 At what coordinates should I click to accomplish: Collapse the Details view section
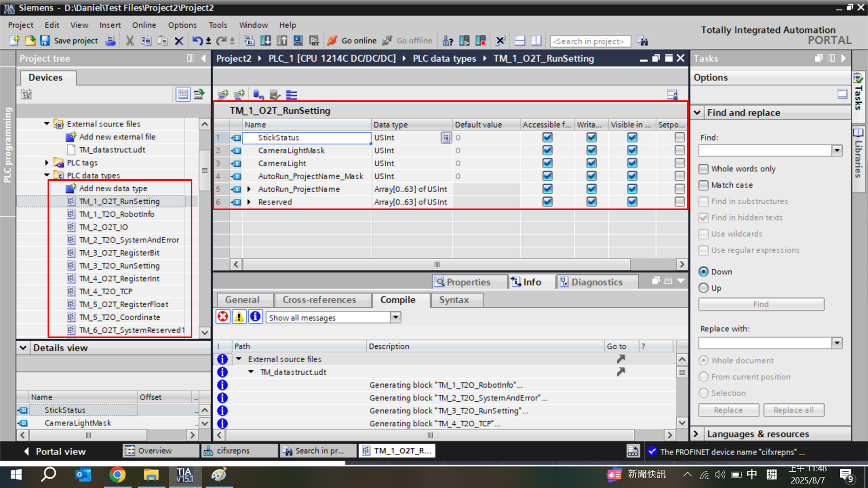pos(23,347)
